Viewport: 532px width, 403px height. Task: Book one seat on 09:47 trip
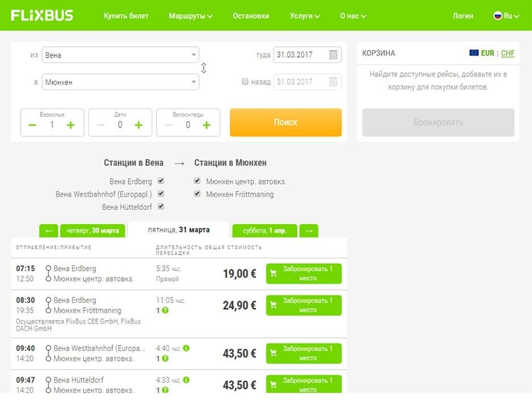click(x=304, y=384)
